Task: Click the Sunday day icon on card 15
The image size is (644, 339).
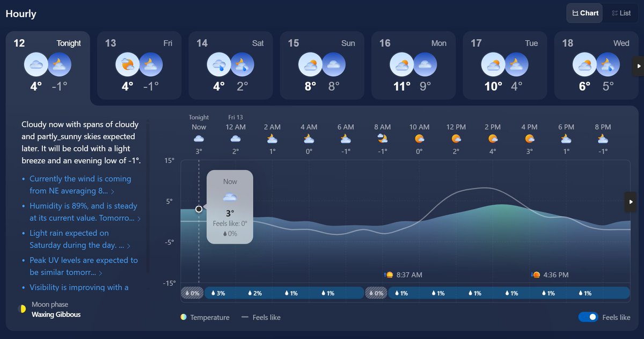Action: tap(310, 65)
